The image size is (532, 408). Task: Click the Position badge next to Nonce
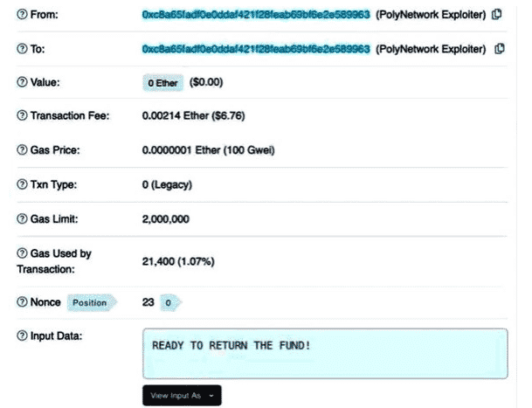(90, 302)
